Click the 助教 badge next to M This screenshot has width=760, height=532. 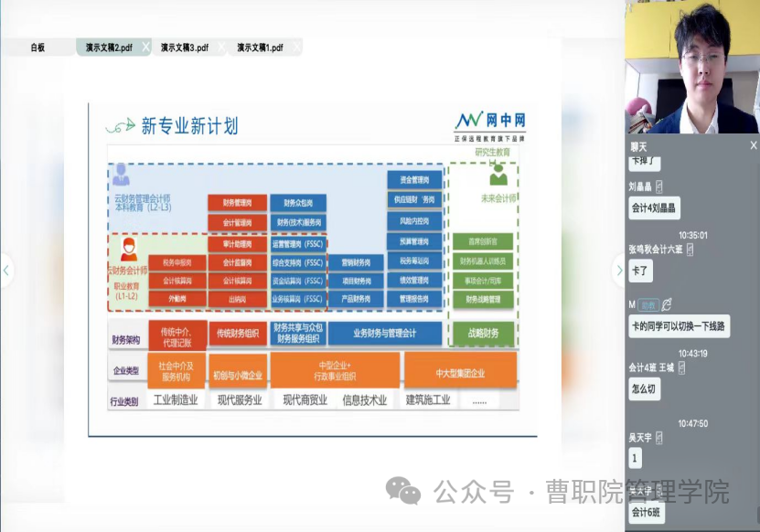pyautogui.click(x=648, y=304)
